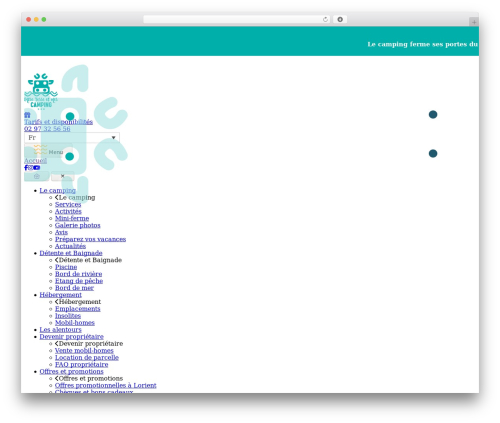The width and height of the screenshot is (500, 423).
Task: Select the Services submenu link
Action: (68, 204)
